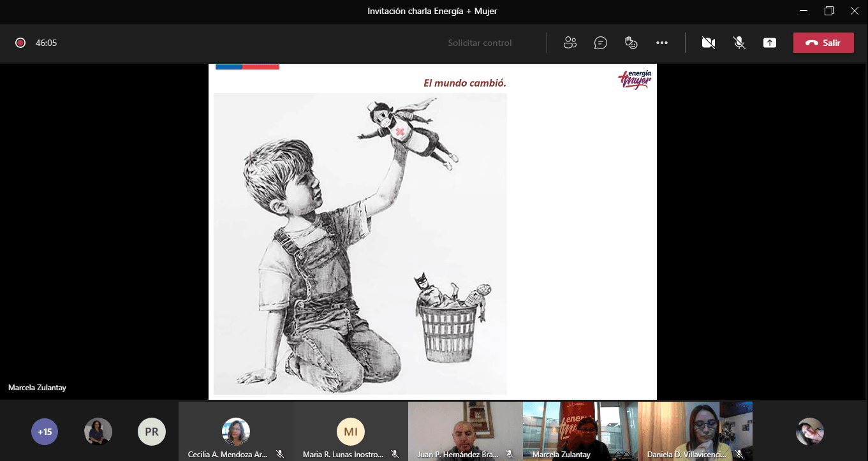The width and height of the screenshot is (868, 461).
Task: Click muted mic icon on Juan's tile
Action: 510,454
